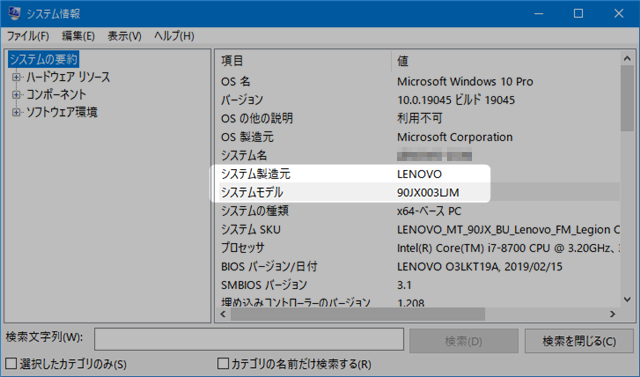Click value LENOVO in manufacturer row
This screenshot has height=377, width=640.
pyautogui.click(x=419, y=174)
